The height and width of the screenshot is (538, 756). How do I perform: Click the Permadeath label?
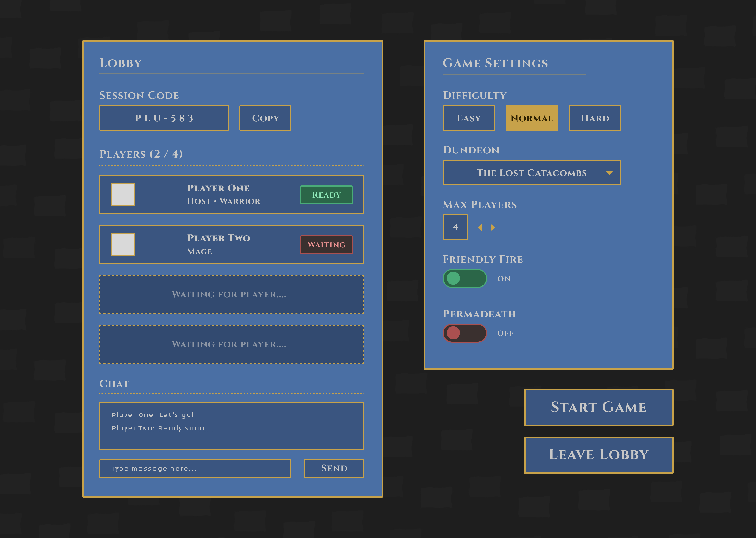click(x=479, y=314)
